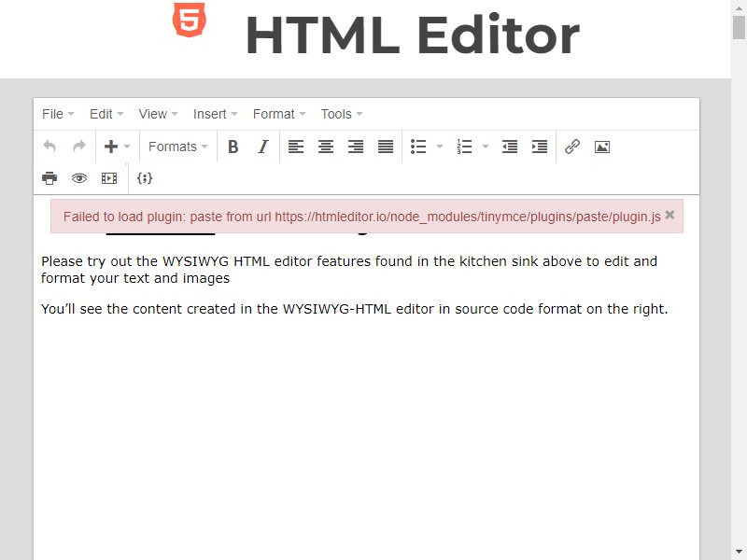This screenshot has width=747, height=560.
Task: Toggle Bold formatting
Action: coord(233,147)
